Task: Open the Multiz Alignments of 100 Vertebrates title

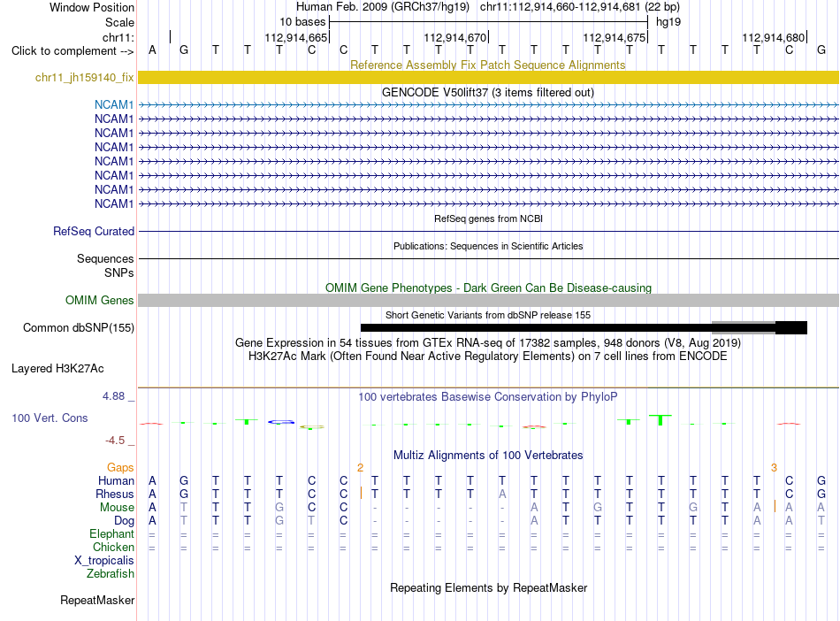Action: (487, 456)
